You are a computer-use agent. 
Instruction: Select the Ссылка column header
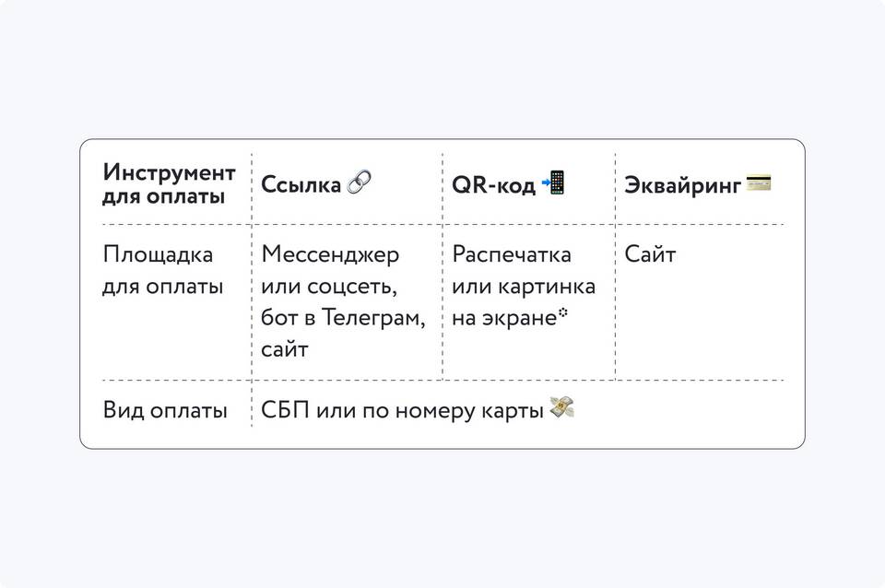point(316,184)
